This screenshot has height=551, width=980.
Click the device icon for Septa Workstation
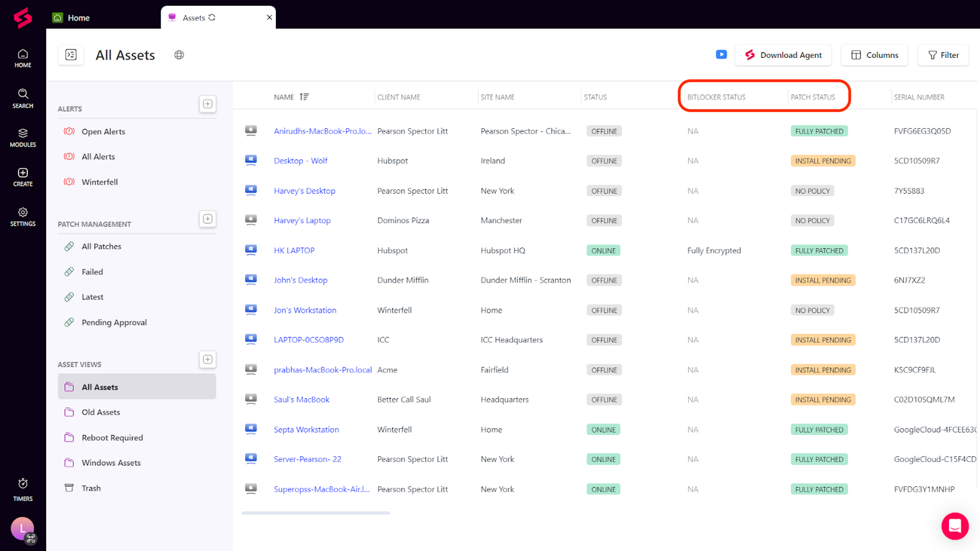pos(251,429)
